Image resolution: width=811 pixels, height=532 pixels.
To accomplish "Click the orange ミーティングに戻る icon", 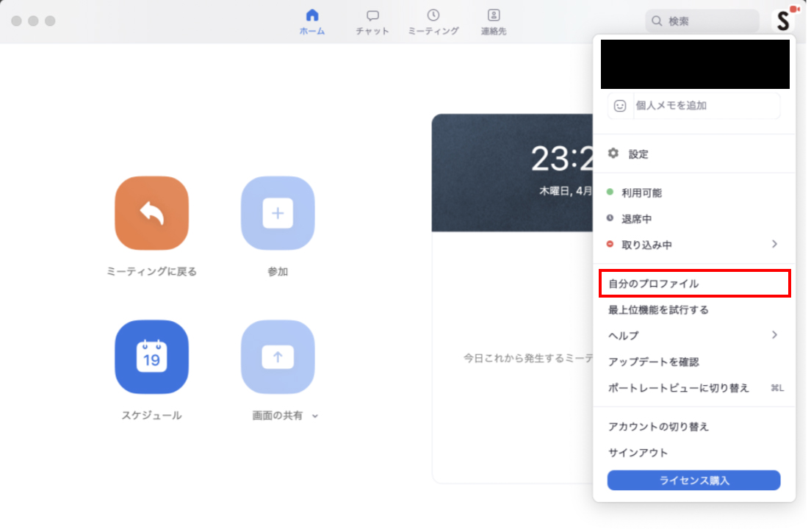I will coord(151,212).
